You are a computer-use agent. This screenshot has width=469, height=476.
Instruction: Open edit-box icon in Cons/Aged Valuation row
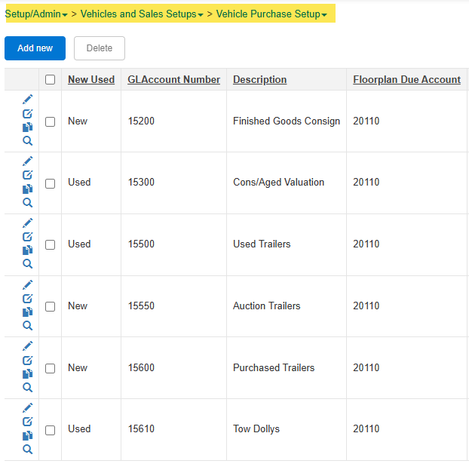28,175
